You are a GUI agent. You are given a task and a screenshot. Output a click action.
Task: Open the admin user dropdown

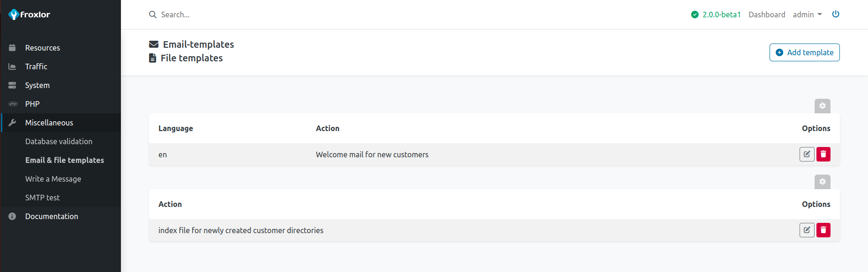(807, 15)
